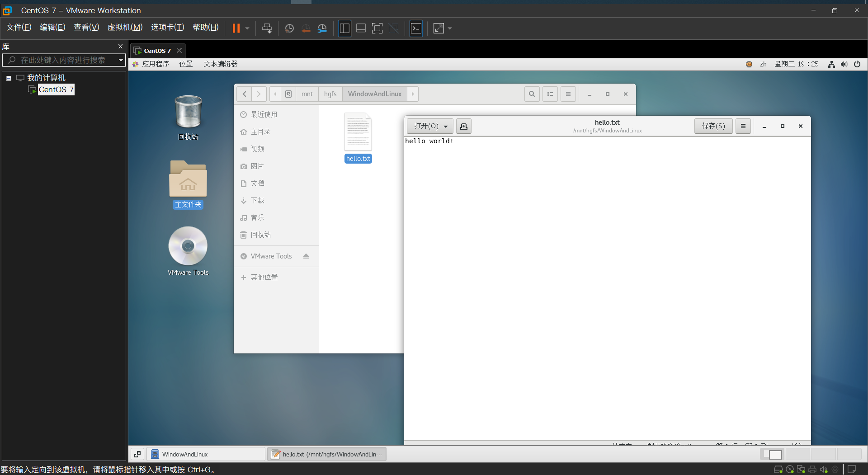This screenshot has width=868, height=475.
Task: Click the stretch guest display icon
Action: point(439,28)
